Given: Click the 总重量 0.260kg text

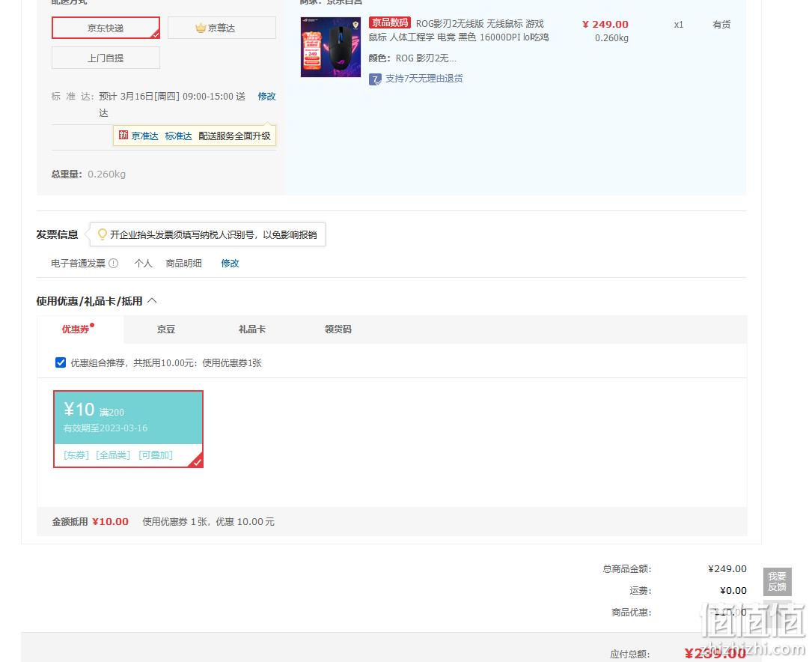Looking at the screenshot, I should click(88, 174).
